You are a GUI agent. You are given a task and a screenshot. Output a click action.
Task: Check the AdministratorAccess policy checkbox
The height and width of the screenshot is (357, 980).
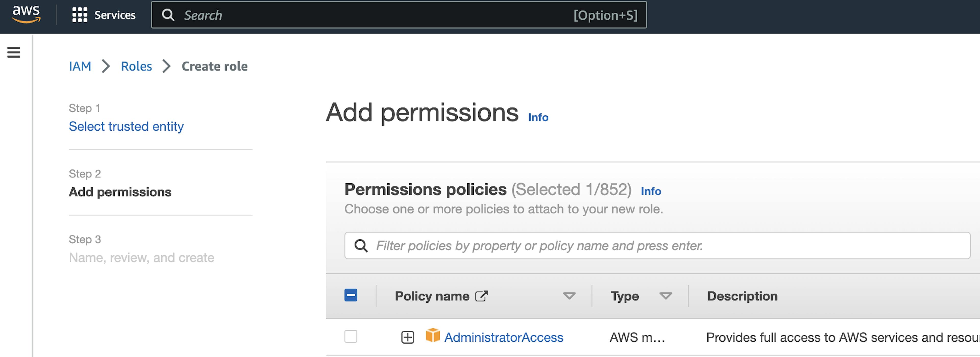(x=351, y=337)
